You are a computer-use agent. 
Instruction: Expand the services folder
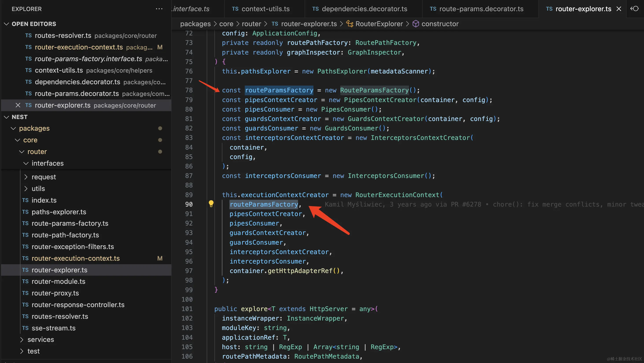point(22,339)
